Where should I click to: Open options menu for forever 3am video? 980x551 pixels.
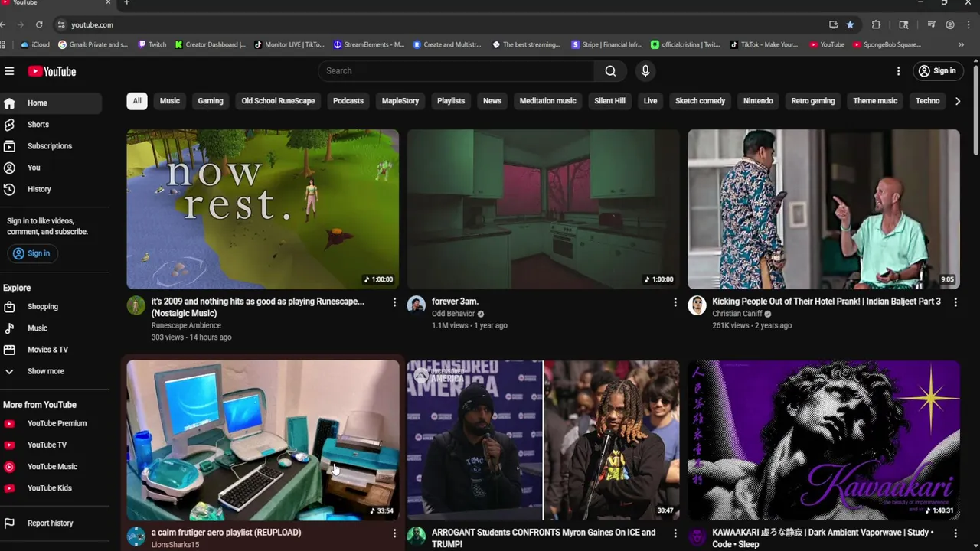(675, 302)
